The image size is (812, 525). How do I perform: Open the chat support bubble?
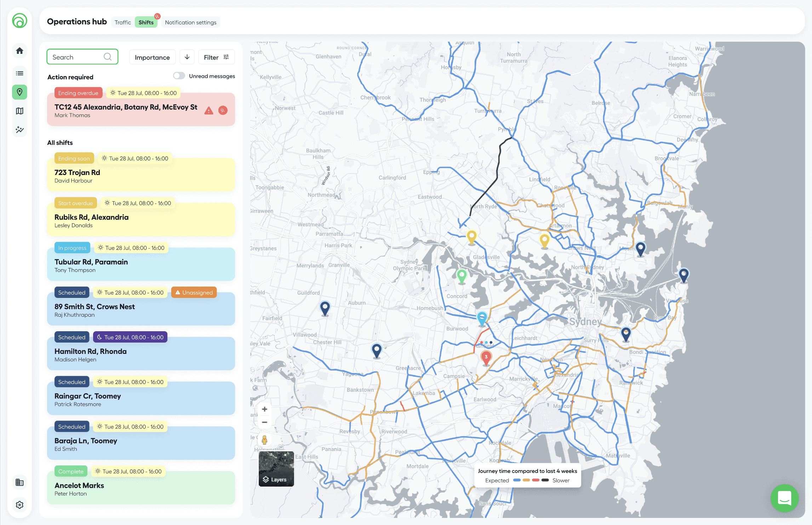pos(784,498)
